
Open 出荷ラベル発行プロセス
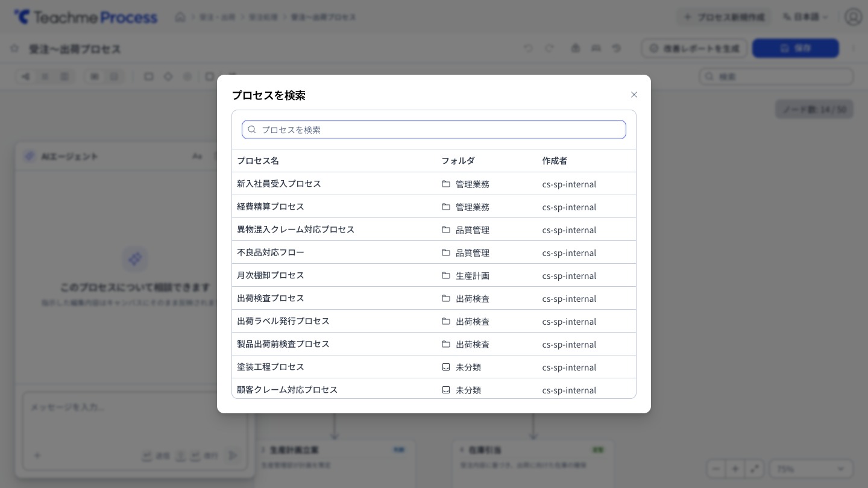pyautogui.click(x=434, y=321)
